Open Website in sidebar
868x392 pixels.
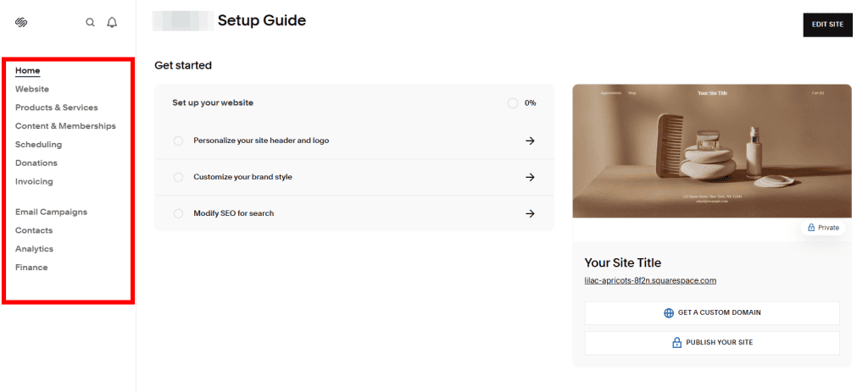point(32,89)
